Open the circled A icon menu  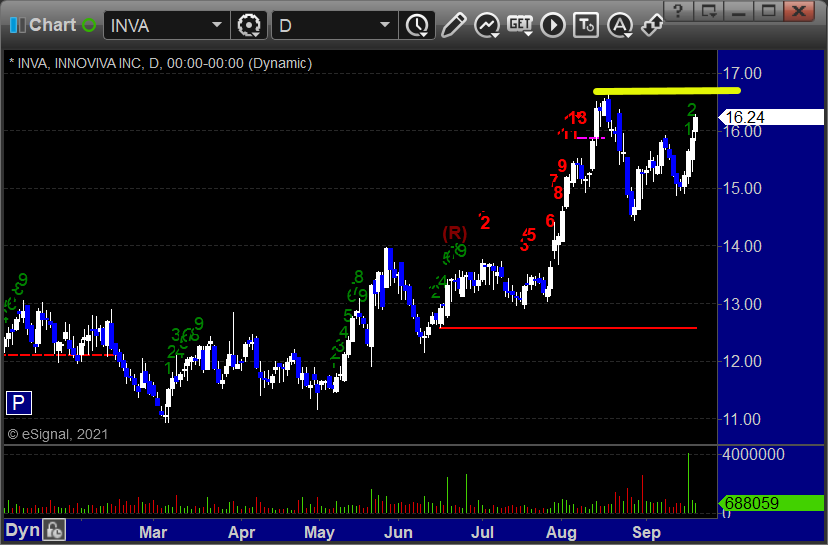pos(620,25)
